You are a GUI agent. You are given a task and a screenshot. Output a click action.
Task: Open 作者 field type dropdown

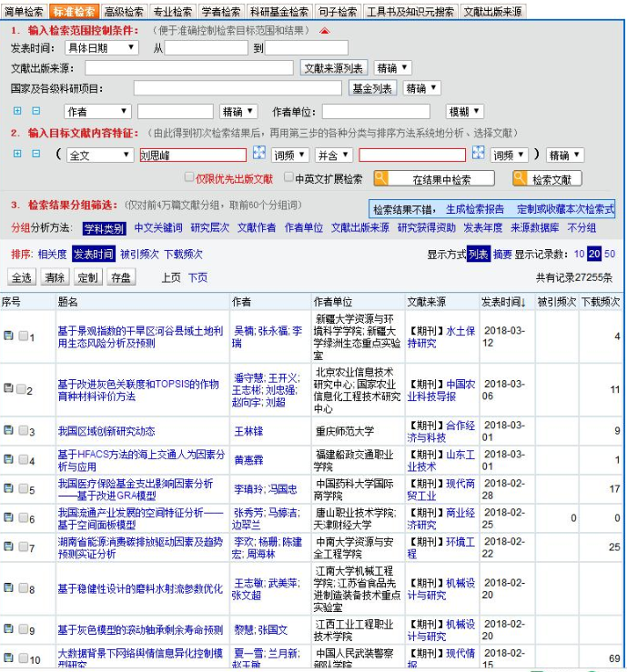click(97, 112)
